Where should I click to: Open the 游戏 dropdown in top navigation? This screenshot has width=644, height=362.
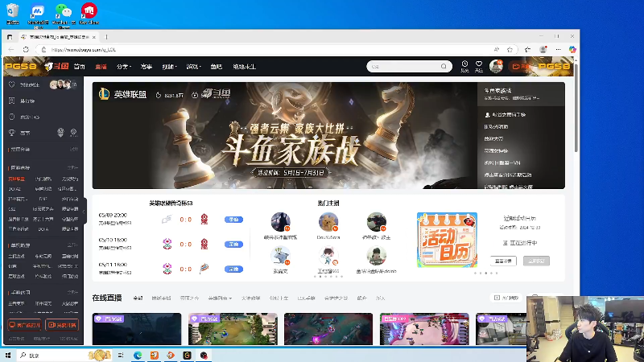point(193,67)
